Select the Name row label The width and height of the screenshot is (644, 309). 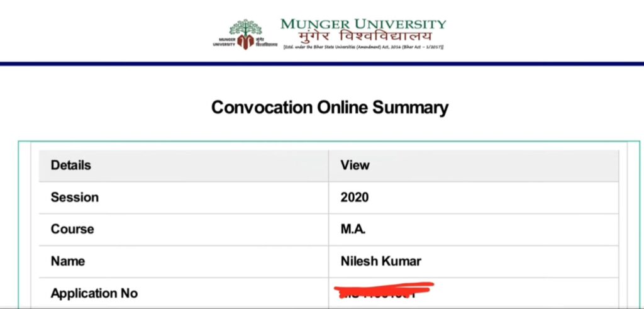click(x=67, y=261)
